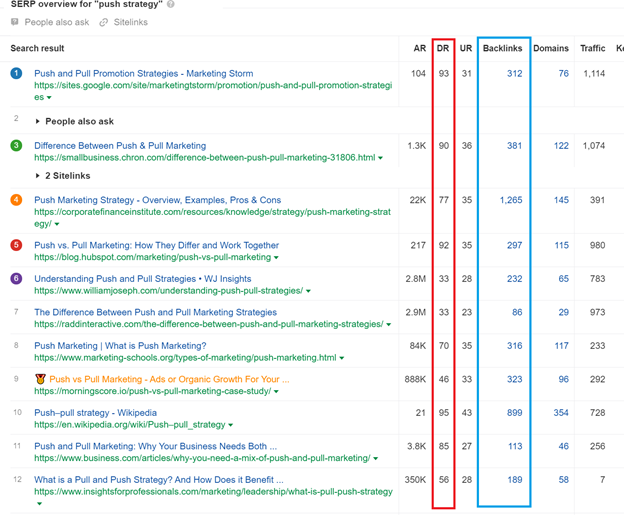Click referring domains count 76
624x515 pixels.
pyautogui.click(x=564, y=74)
